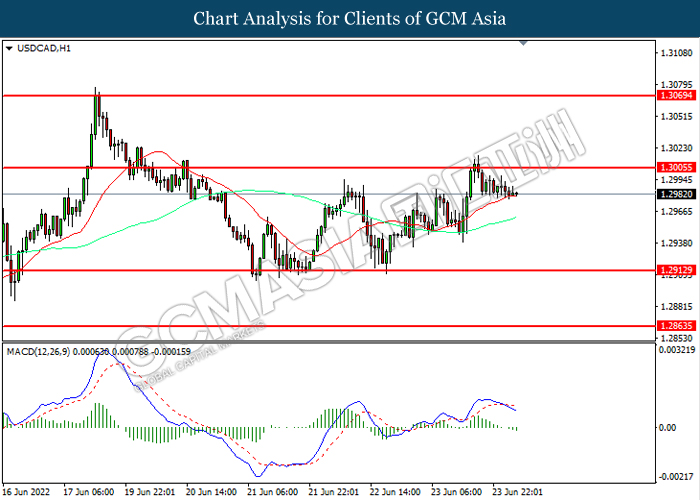The height and width of the screenshot is (500, 700).
Task: Click the USDCAD,H1 symbol label
Action: tap(44, 48)
